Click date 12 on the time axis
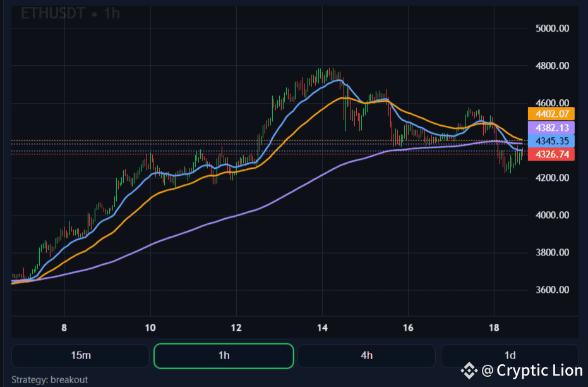This screenshot has height=387, width=588. click(236, 328)
